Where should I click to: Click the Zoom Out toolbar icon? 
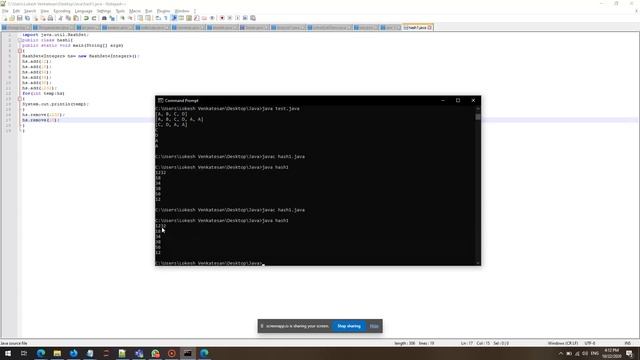[131, 18]
